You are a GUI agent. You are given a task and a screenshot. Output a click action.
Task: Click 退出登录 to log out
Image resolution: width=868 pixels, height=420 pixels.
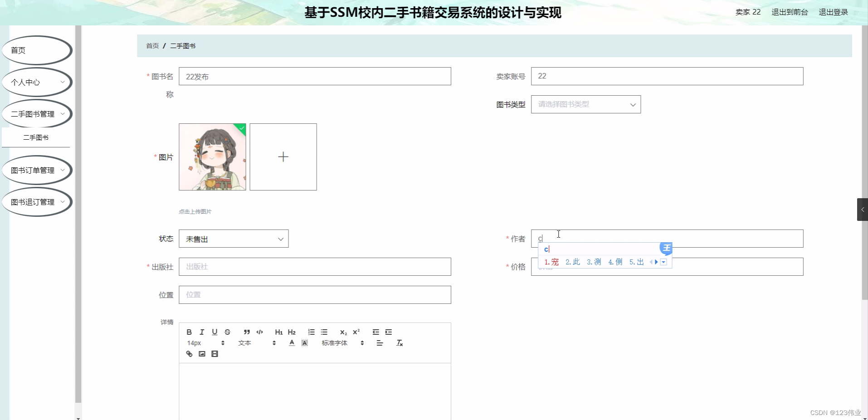833,12
